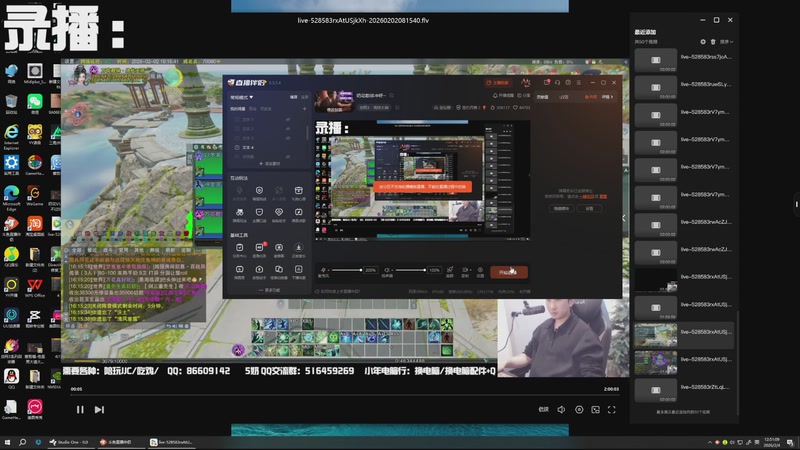
Task: Adjust the speaker volume slider in 直播伴侣
Action: pyautogui.click(x=411, y=270)
